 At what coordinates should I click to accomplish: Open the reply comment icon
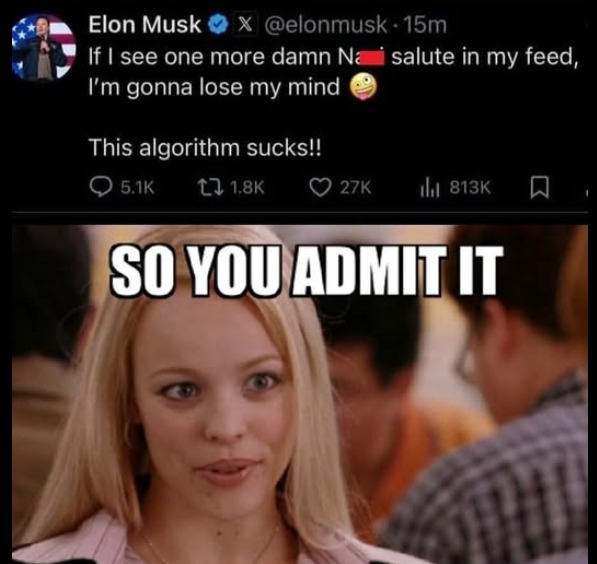tap(100, 187)
